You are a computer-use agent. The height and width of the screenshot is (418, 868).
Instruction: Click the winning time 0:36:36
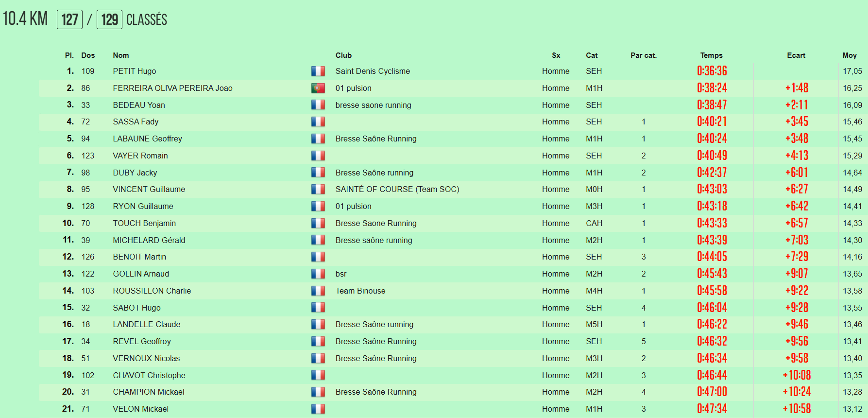coord(712,71)
